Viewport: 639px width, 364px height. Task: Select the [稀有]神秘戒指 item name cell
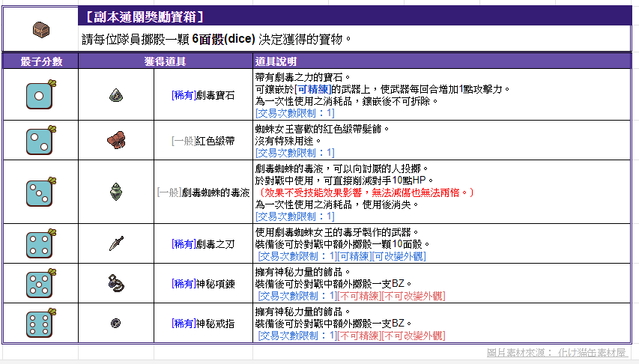(x=203, y=324)
